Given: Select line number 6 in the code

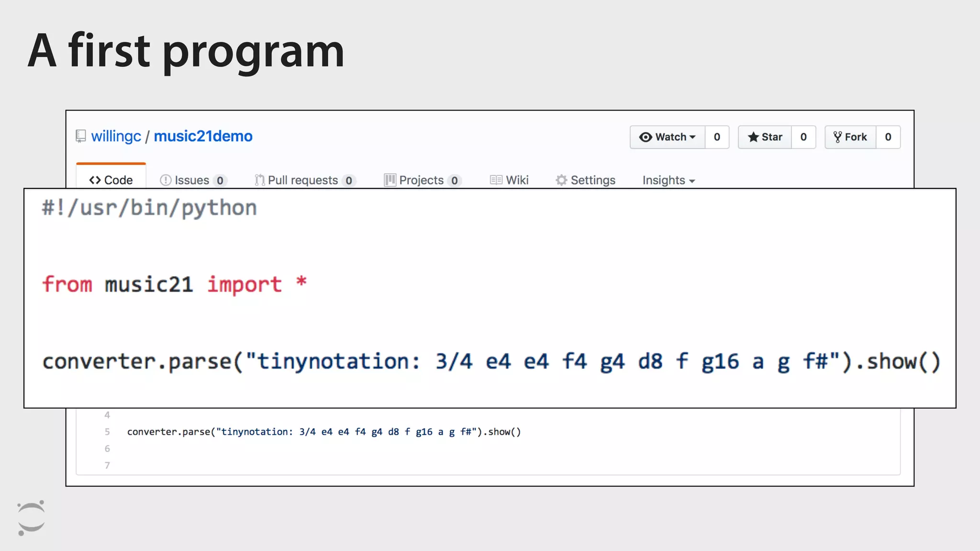Looking at the screenshot, I should coord(107,449).
